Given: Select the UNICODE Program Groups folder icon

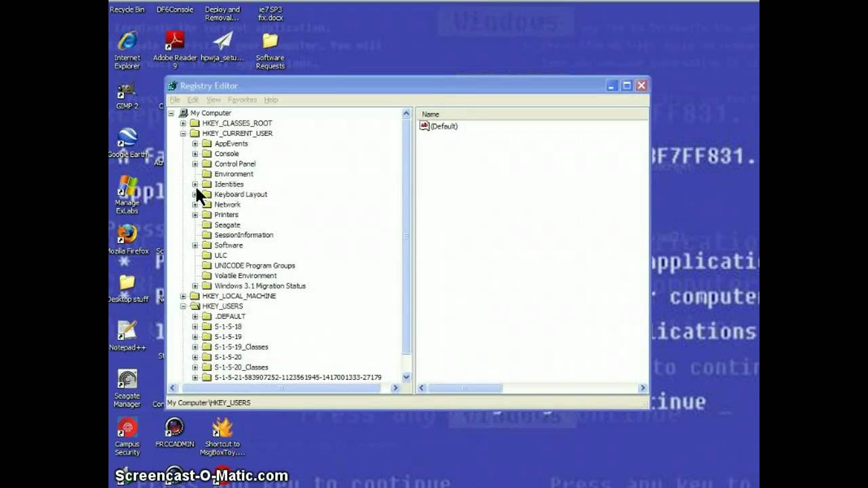Looking at the screenshot, I should click(207, 266).
